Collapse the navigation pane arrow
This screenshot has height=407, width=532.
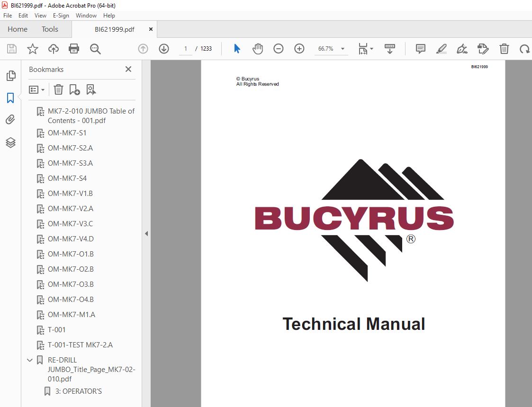pyautogui.click(x=146, y=233)
